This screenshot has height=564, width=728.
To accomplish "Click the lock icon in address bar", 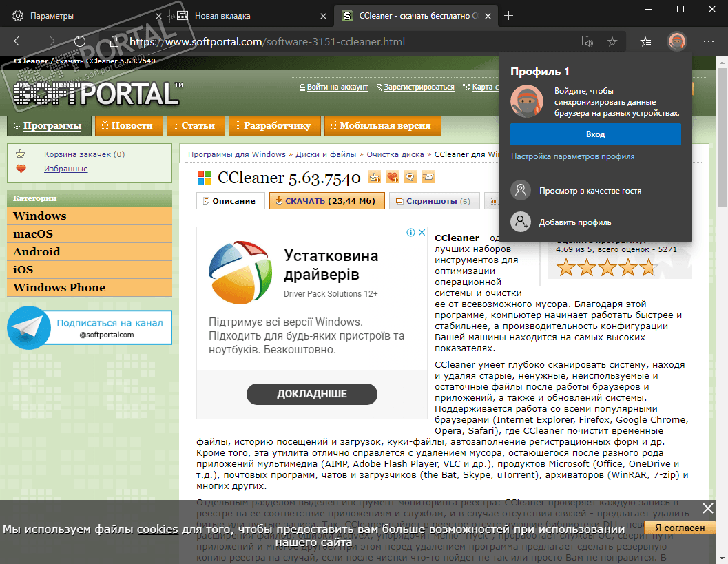I will pyautogui.click(x=115, y=42).
